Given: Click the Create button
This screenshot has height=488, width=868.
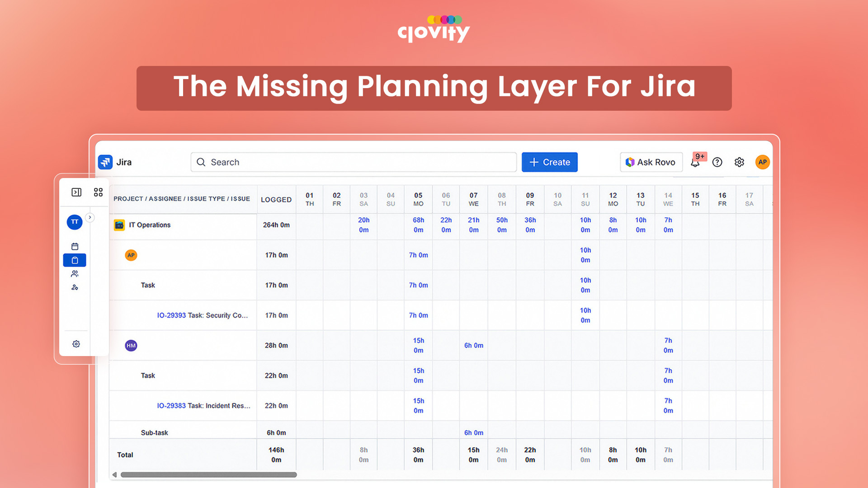Looking at the screenshot, I should [550, 162].
